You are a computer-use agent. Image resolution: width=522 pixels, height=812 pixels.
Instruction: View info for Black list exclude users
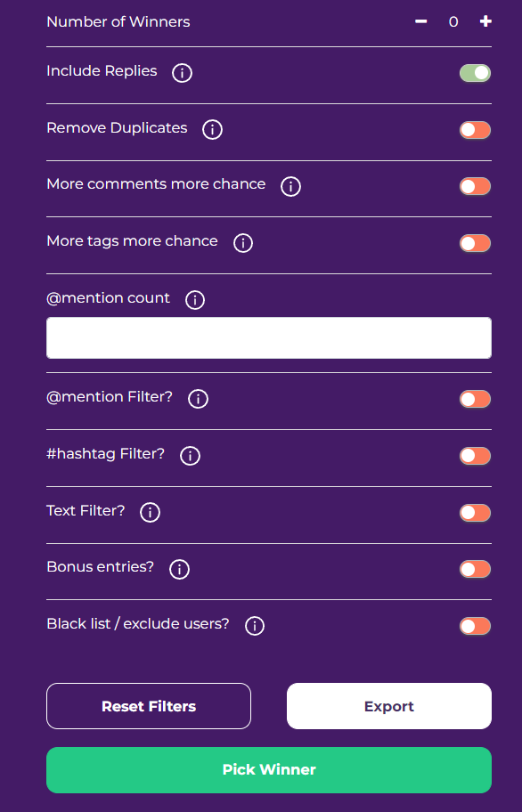coord(254,626)
